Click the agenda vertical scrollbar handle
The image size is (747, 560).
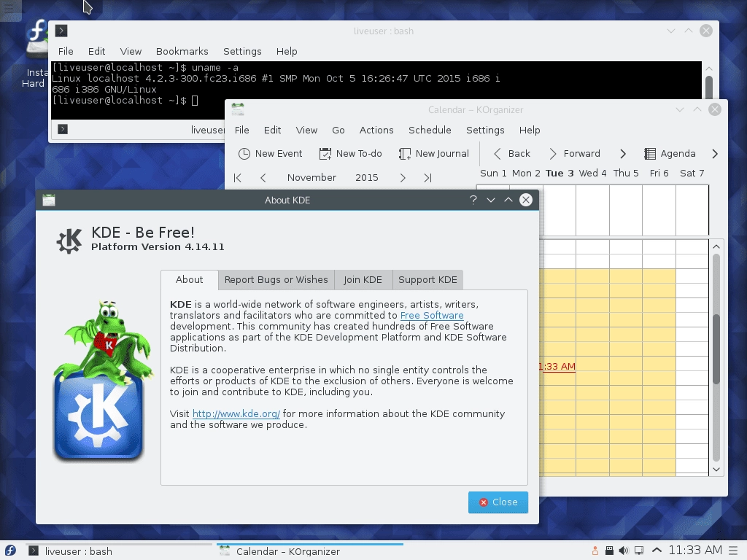[716, 349]
